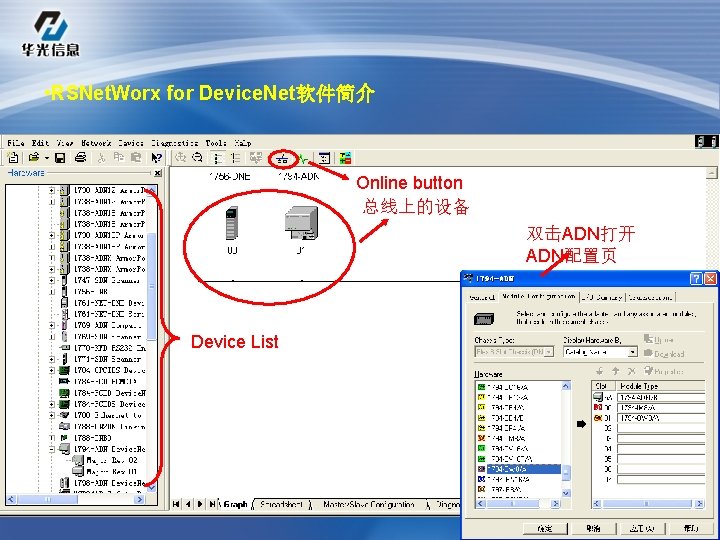Click the Cut scissors toolbar icon
720x540 pixels.
pyautogui.click(x=101, y=158)
